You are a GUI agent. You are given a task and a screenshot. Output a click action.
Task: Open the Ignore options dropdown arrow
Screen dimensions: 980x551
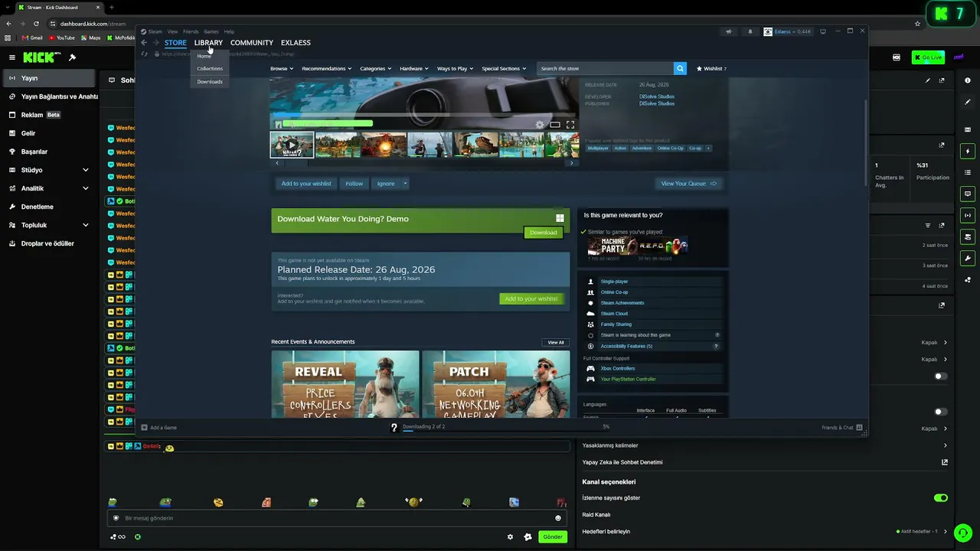tap(405, 184)
